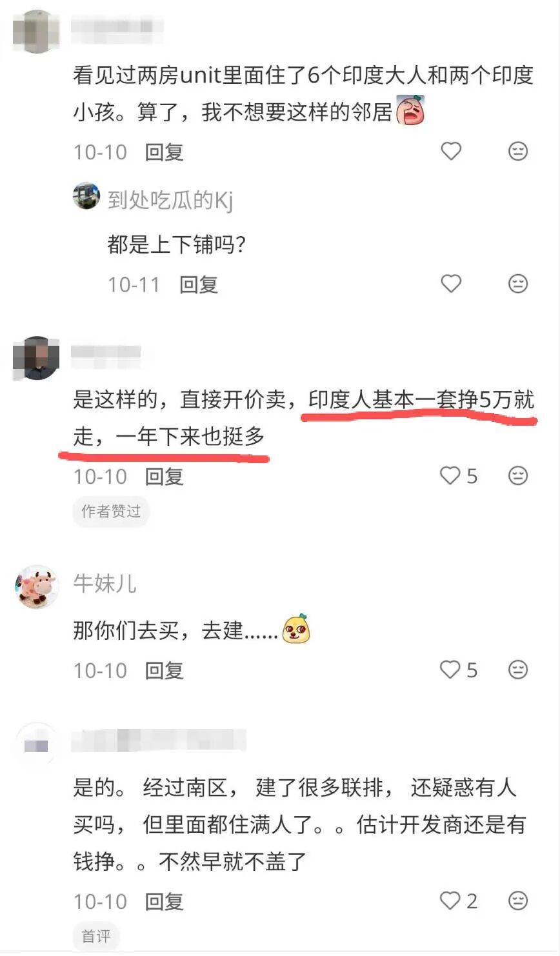Like the comment about 南区联排
The height and width of the screenshot is (956, 560).
458,901
